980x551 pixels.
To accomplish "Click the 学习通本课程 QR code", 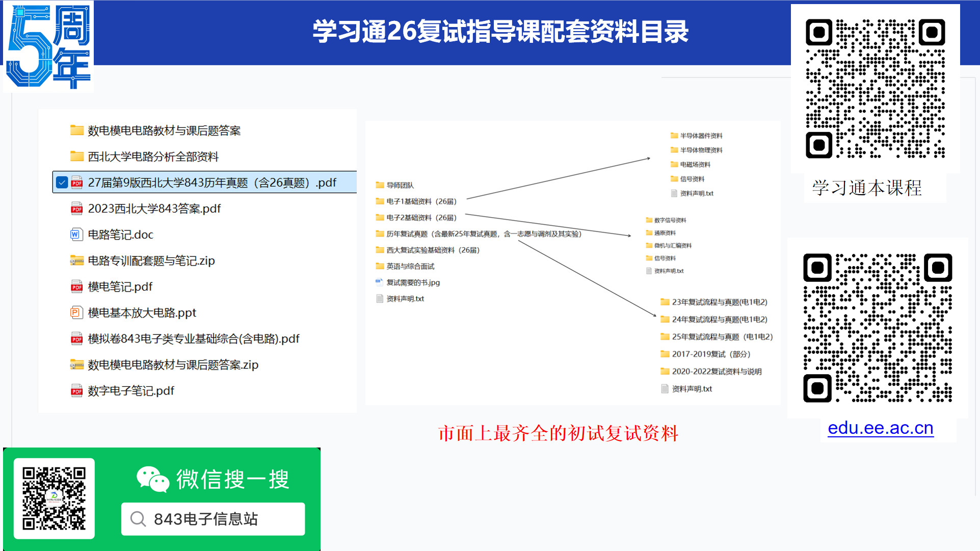I will 875,89.
